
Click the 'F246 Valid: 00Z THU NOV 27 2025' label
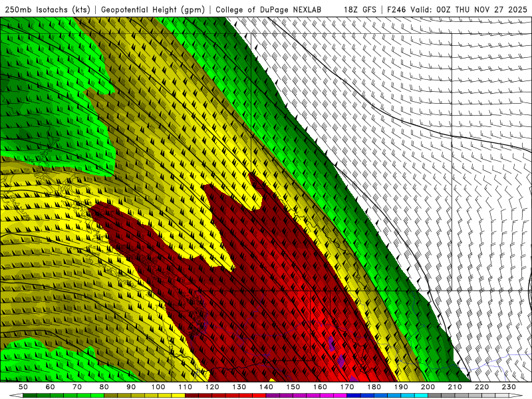pos(457,10)
